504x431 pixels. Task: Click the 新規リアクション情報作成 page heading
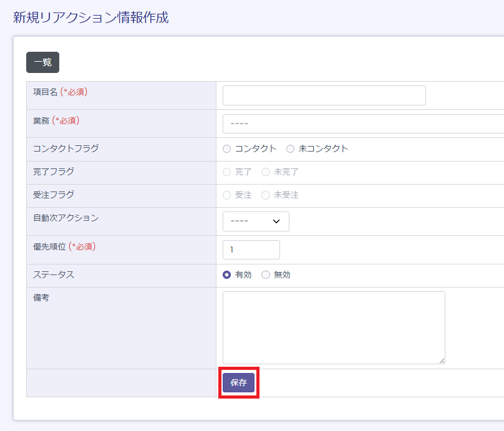(x=91, y=17)
